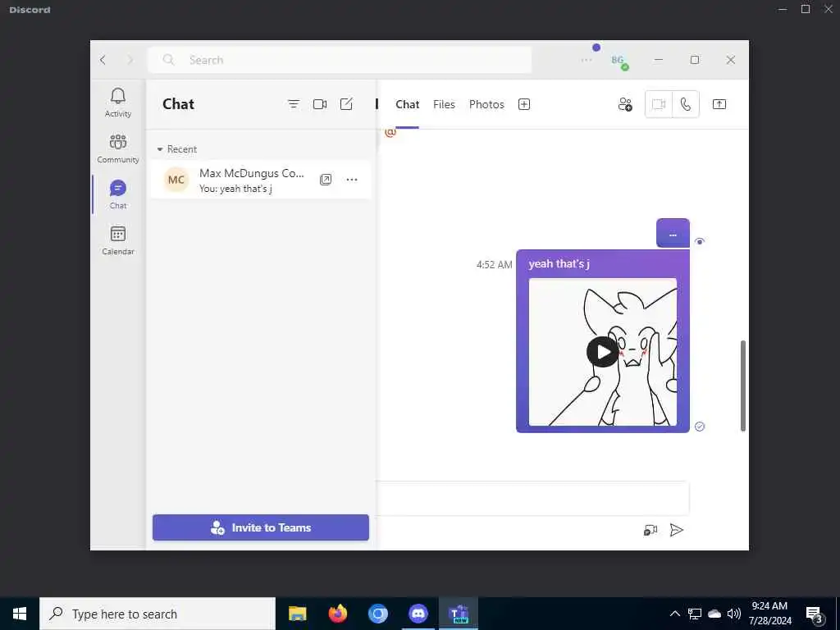The image size is (840, 630).
Task: Open the filter chats icon
Action: pyautogui.click(x=294, y=104)
